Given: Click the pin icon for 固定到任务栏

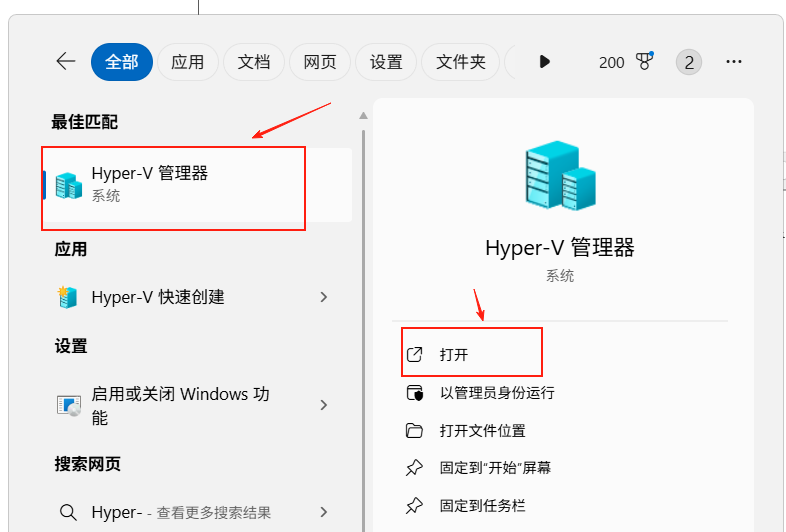Looking at the screenshot, I should 414,505.
